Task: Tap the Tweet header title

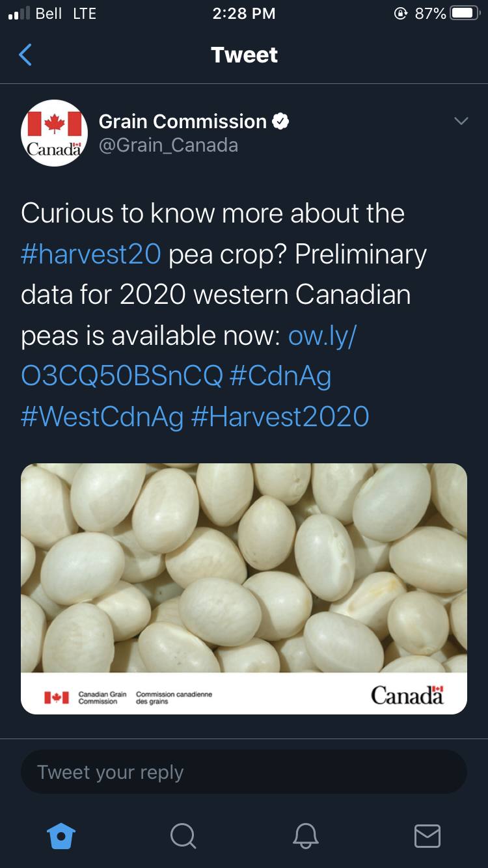Action: click(x=244, y=55)
